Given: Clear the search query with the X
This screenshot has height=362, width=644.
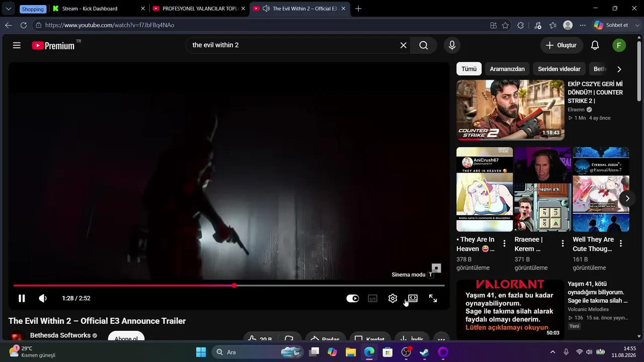Looking at the screenshot, I should pos(404,45).
